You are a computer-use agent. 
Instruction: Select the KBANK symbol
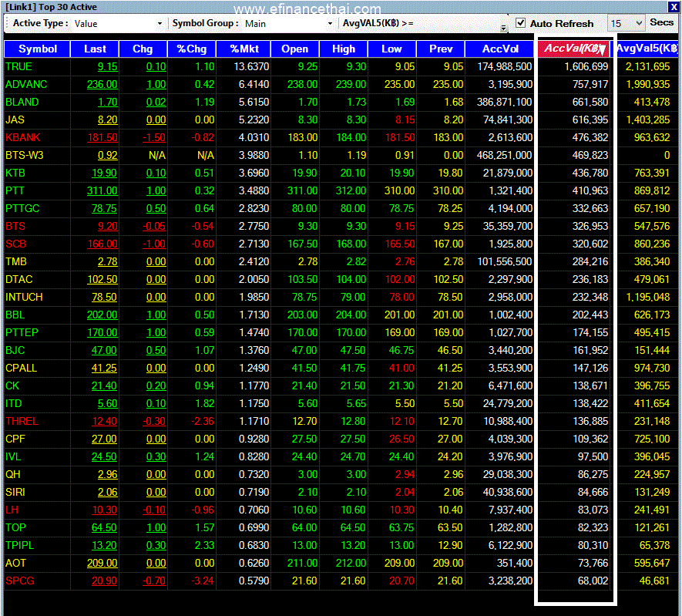coord(22,137)
